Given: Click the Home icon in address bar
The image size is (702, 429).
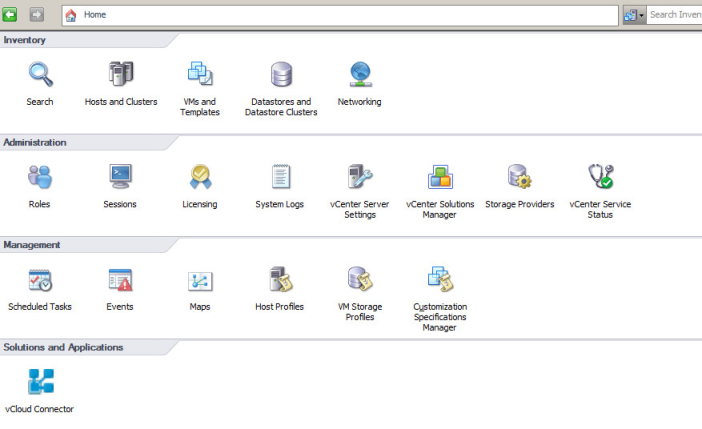Looking at the screenshot, I should coord(71,15).
